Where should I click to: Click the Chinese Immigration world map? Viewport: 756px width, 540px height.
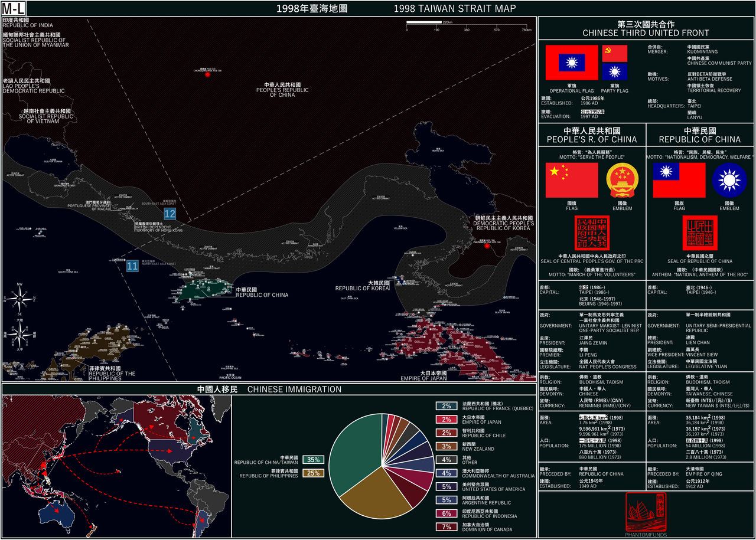[x=116, y=466]
